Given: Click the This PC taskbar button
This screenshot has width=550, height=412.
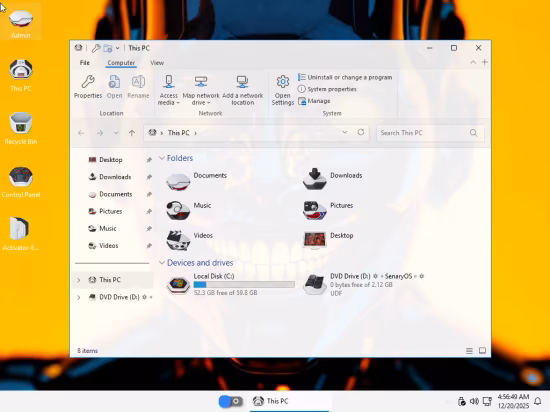Looking at the screenshot, I should tap(290, 401).
